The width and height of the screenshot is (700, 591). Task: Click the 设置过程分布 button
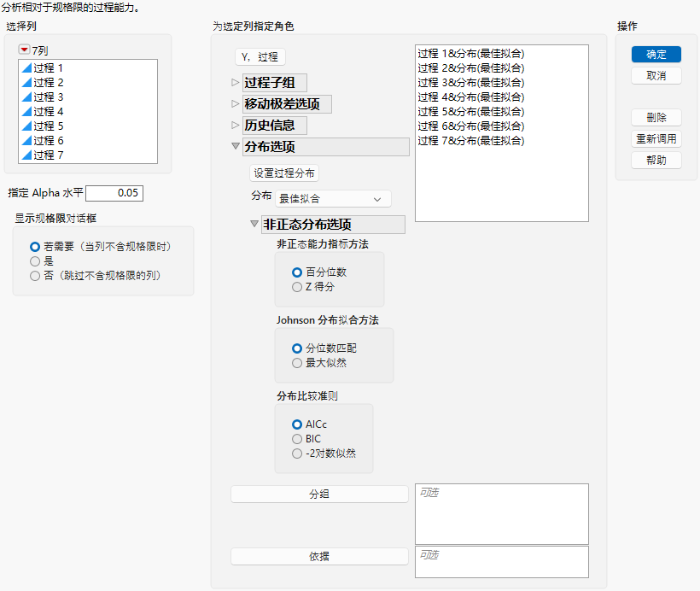(284, 173)
